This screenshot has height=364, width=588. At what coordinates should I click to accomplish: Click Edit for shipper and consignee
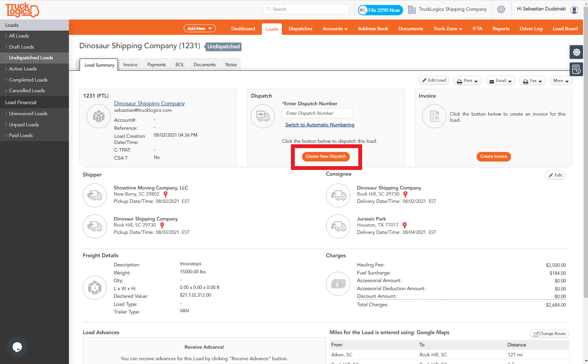click(555, 175)
